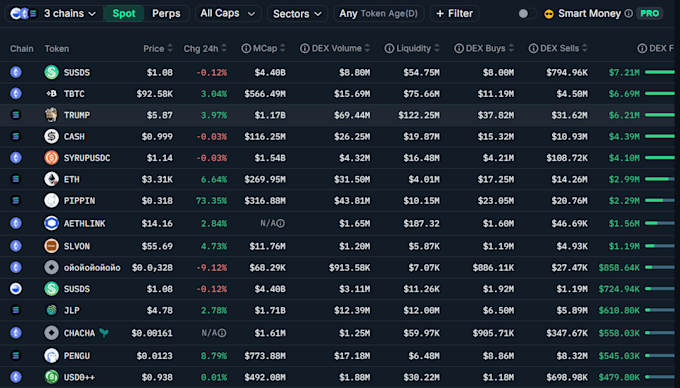
Task: Click the Solana chain icon in TRUMP row
Action: [16, 115]
